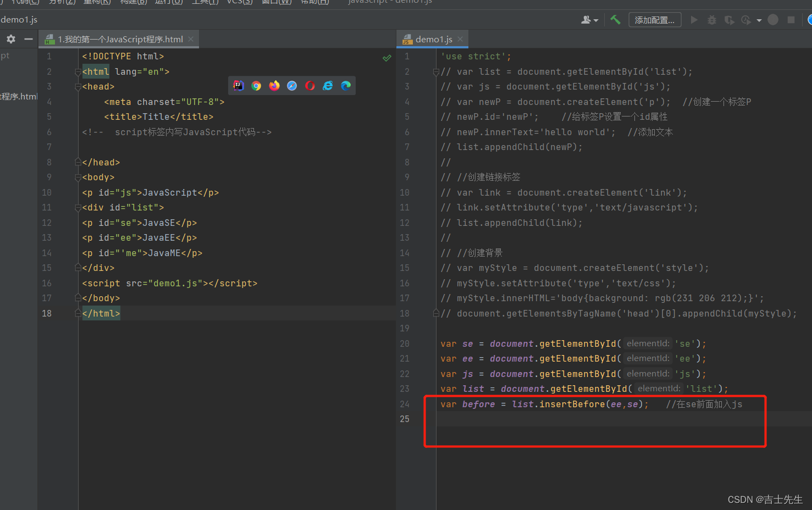
Task: Click the var list declaration line
Action: (584, 389)
